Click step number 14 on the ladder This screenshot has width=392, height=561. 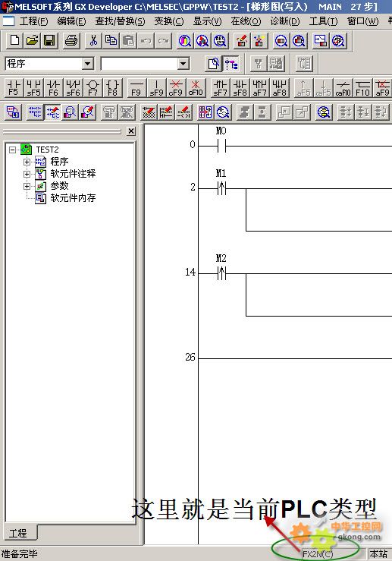click(x=190, y=273)
